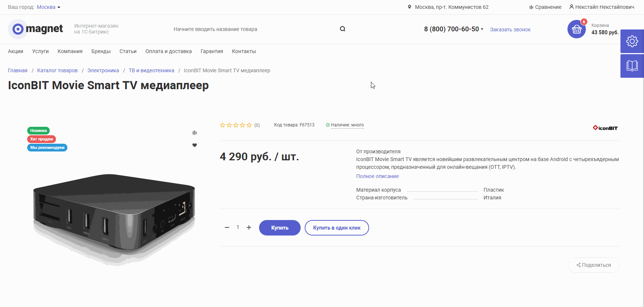Click the search magnifier icon
The image size is (644, 307).
[342, 29]
